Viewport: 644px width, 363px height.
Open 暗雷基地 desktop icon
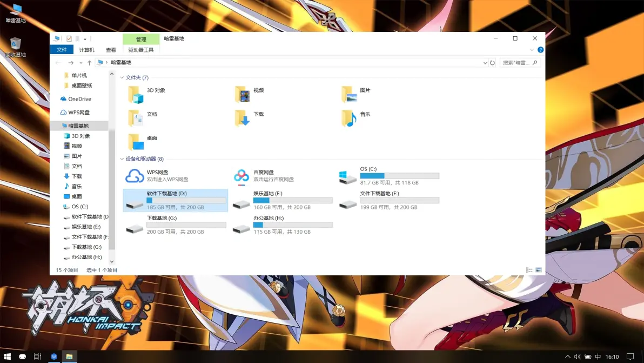click(x=16, y=13)
